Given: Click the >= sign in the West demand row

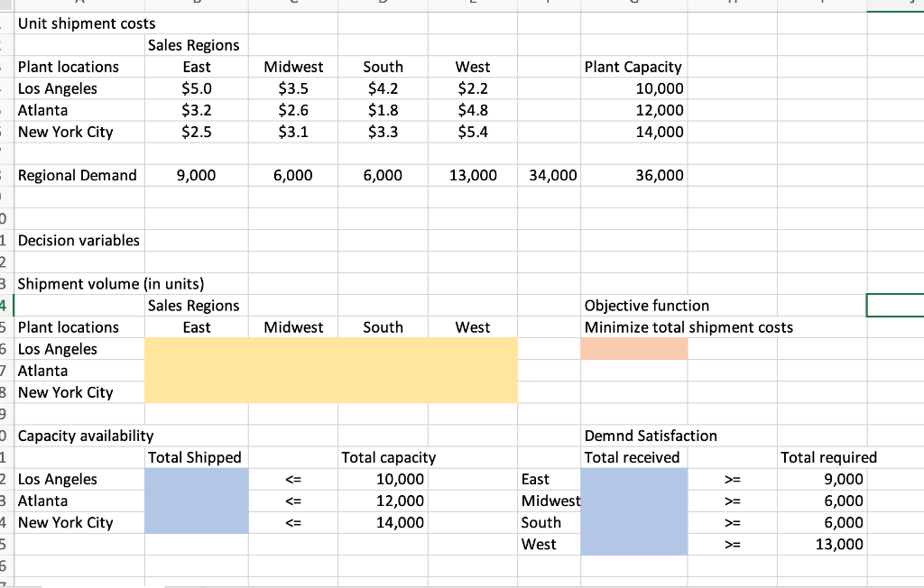Looking at the screenshot, I should (733, 546).
